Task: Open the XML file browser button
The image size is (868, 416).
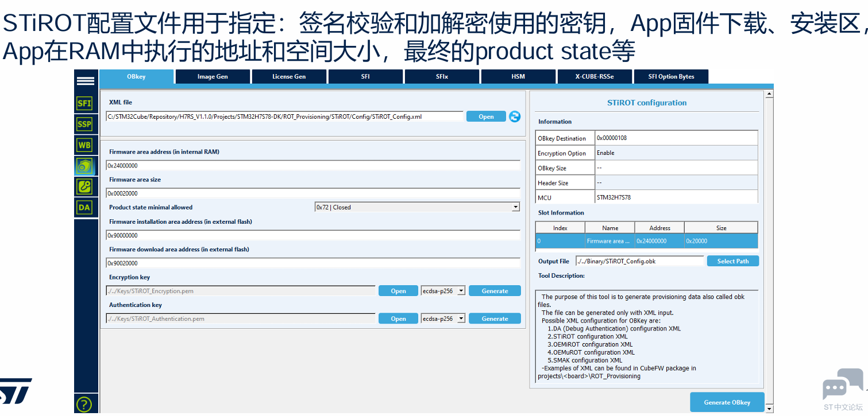Action: (x=486, y=116)
